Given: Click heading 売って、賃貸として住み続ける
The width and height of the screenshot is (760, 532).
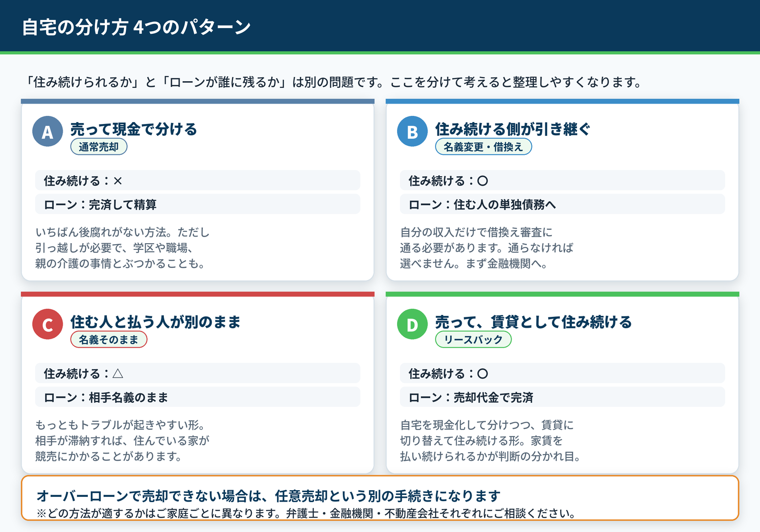Looking at the screenshot, I should click(x=533, y=322).
